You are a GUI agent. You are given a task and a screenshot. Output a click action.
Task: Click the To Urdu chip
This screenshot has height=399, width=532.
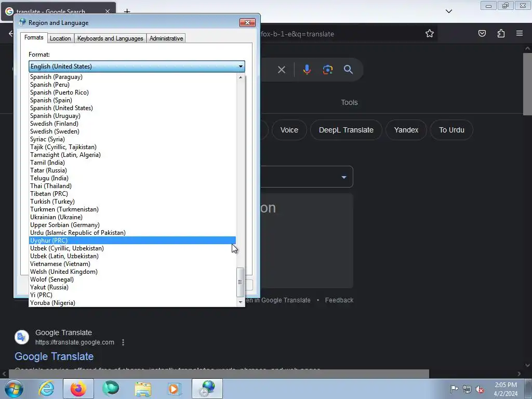(451, 130)
